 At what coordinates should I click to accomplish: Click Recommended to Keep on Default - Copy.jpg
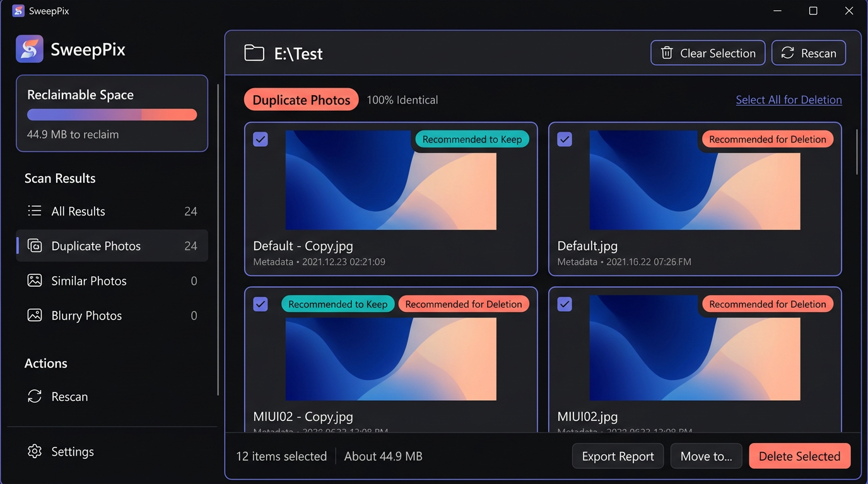tap(472, 139)
